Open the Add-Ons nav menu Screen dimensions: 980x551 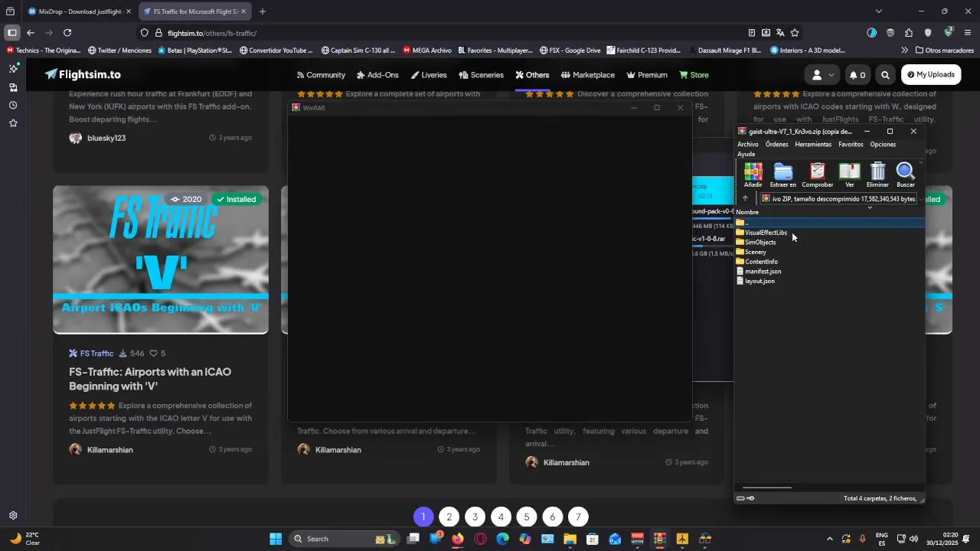click(x=378, y=75)
